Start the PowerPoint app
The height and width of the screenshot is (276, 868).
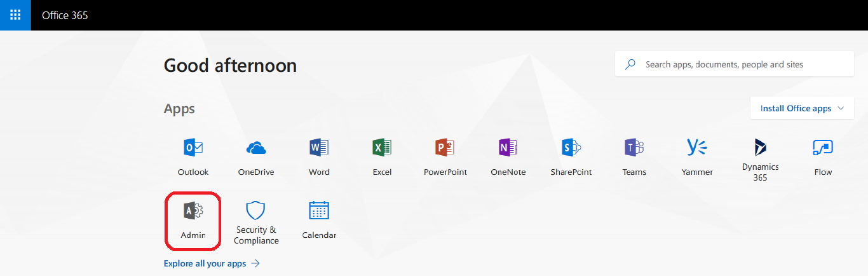[x=445, y=156]
